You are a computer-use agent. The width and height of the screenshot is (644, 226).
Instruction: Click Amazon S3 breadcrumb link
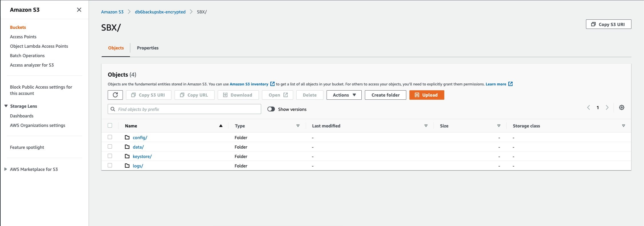(112, 12)
